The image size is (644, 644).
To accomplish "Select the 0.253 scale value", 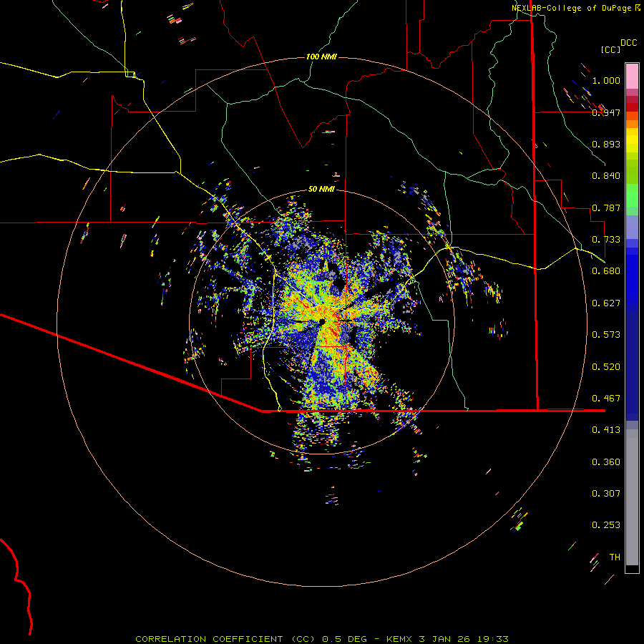I will [606, 525].
